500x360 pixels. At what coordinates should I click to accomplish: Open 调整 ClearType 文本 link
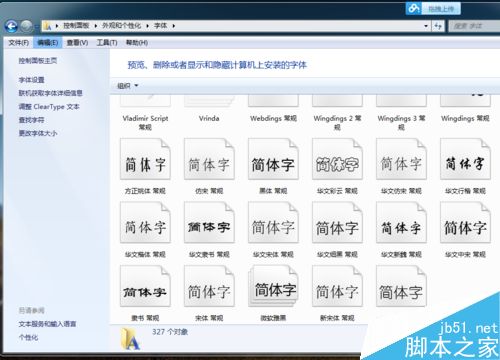coord(49,107)
